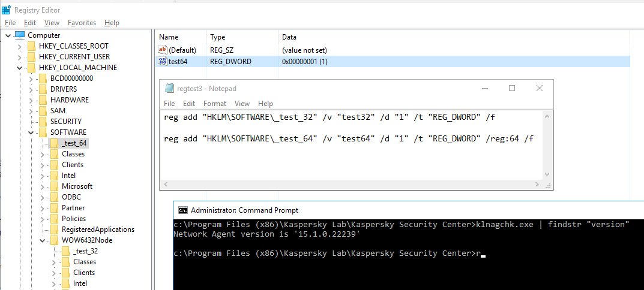Screen dimensions: 644x290
Task: Maximize the regtest3 Notepad window
Action: (x=512, y=88)
